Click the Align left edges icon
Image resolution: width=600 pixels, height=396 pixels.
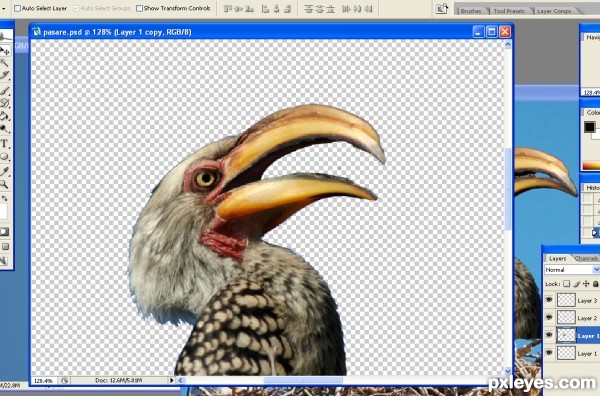[265, 8]
